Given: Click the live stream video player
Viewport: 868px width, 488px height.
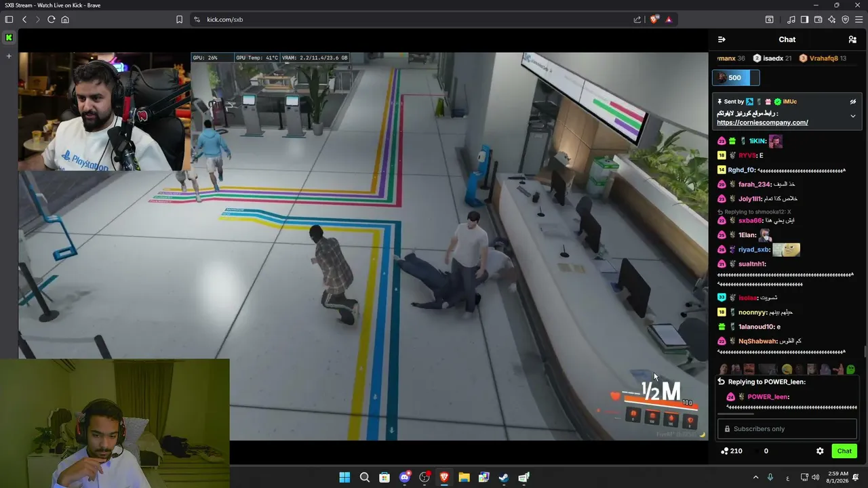Looking at the screenshot, I should pyautogui.click(x=363, y=247).
